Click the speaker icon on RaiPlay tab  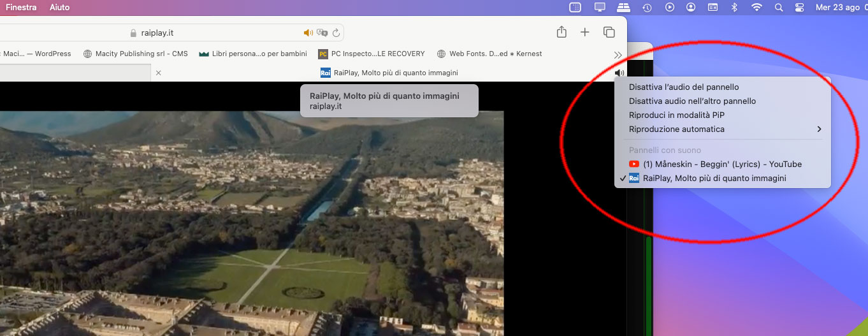coord(619,73)
